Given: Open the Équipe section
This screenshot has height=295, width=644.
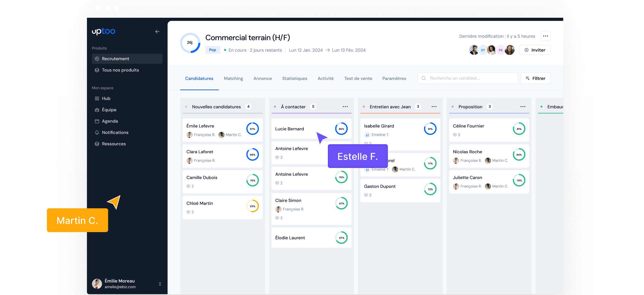Looking at the screenshot, I should 109,110.
